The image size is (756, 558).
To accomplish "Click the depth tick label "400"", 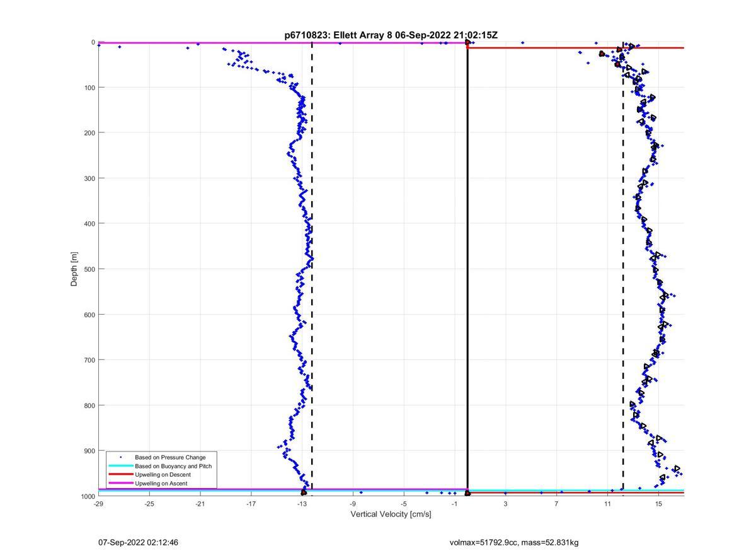I will (89, 224).
